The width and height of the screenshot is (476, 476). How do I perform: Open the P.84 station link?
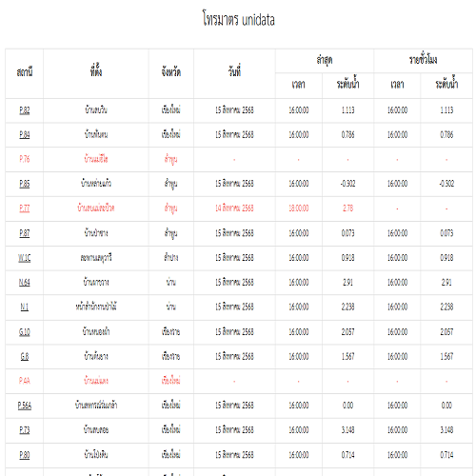[25, 135]
